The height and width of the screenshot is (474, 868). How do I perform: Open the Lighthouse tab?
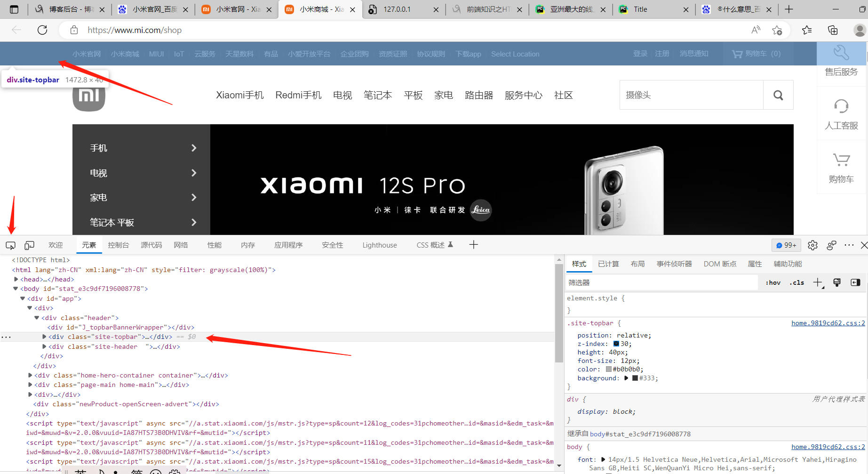coord(380,245)
